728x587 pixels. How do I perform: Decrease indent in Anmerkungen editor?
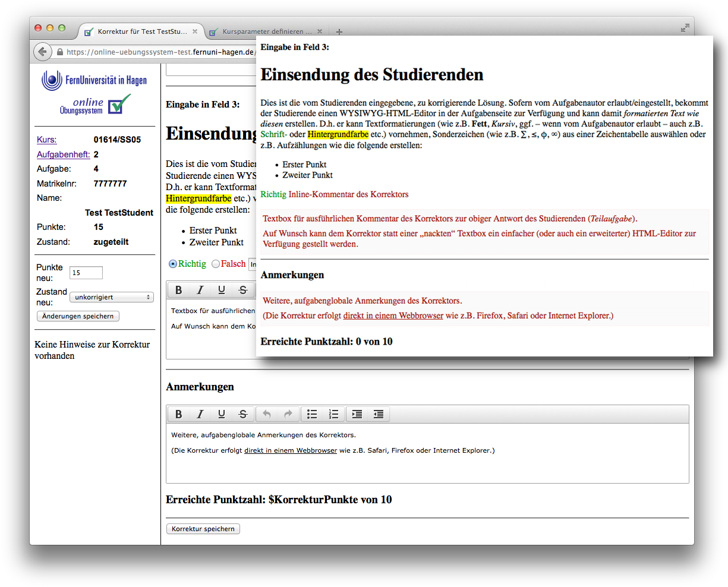[379, 414]
